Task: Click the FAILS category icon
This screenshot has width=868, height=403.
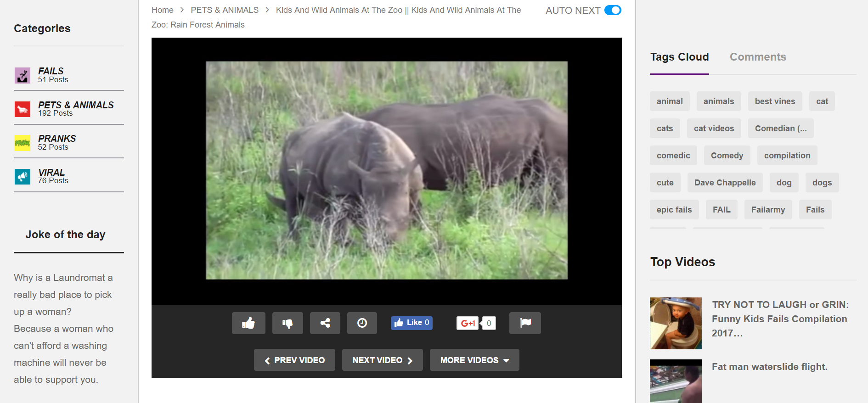Action: tap(23, 75)
